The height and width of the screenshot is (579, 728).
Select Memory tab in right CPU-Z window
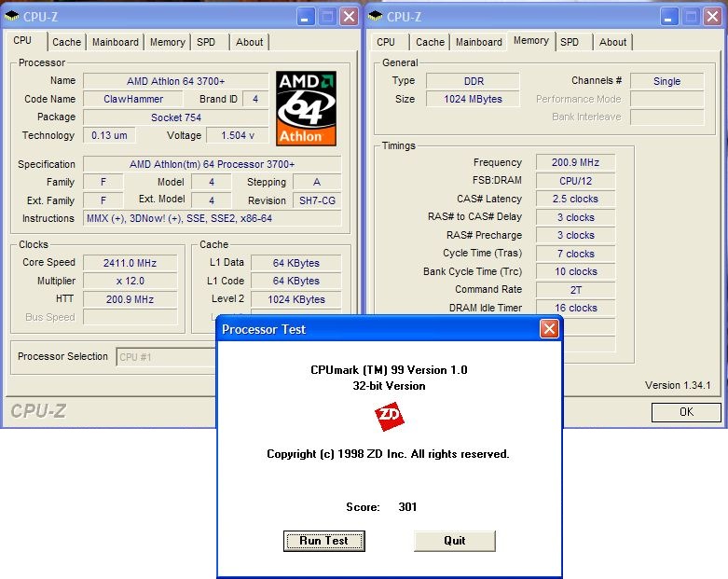pyautogui.click(x=530, y=40)
